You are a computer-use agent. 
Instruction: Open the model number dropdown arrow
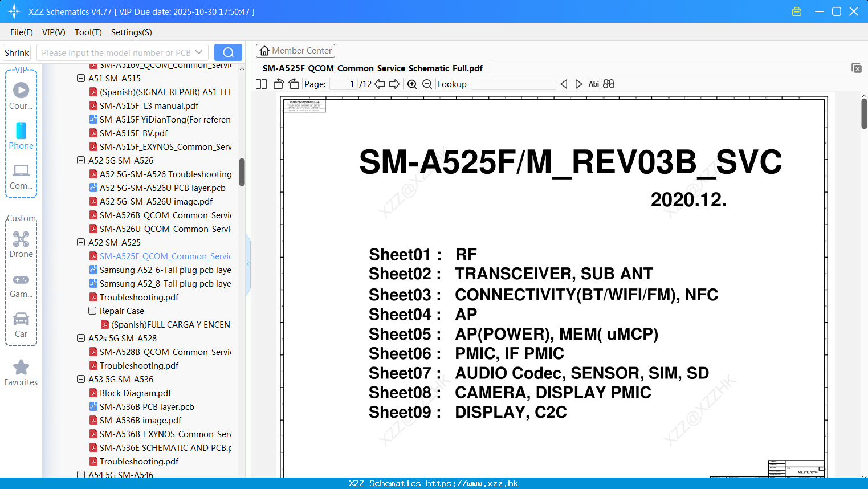pos(199,52)
